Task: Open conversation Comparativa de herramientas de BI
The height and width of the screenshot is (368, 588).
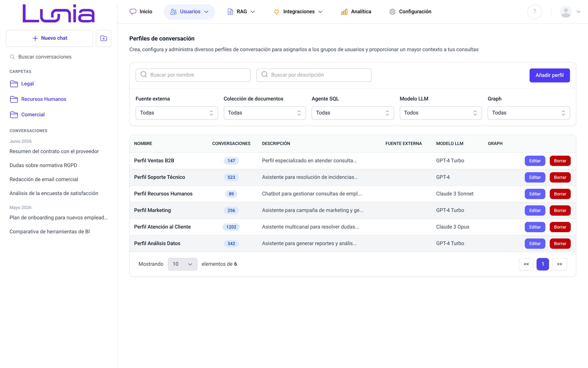Action: (50, 232)
